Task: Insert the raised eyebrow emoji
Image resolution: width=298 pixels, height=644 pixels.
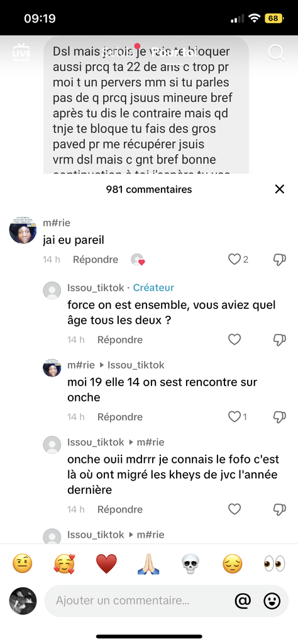Action: coord(23,563)
